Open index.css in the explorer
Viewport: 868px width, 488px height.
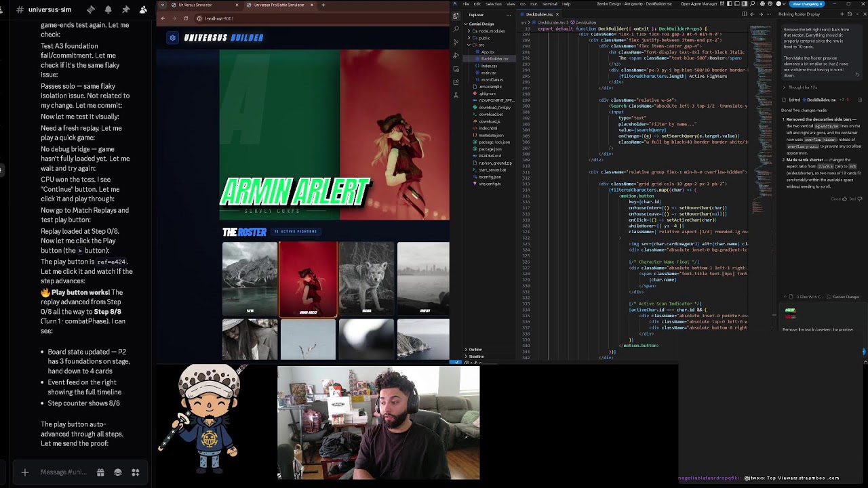point(489,66)
